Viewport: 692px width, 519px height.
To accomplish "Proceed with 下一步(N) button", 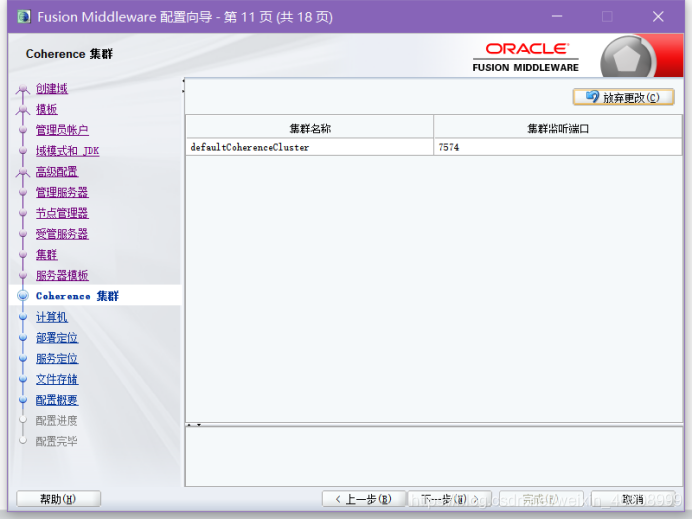I will click(x=450, y=499).
